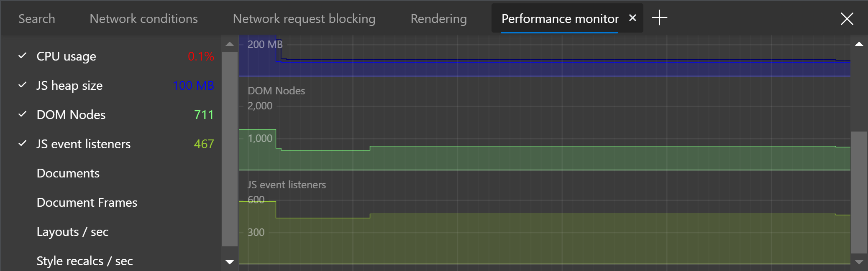Select the Network request blocking tab
868x271 pixels.
[x=304, y=18]
